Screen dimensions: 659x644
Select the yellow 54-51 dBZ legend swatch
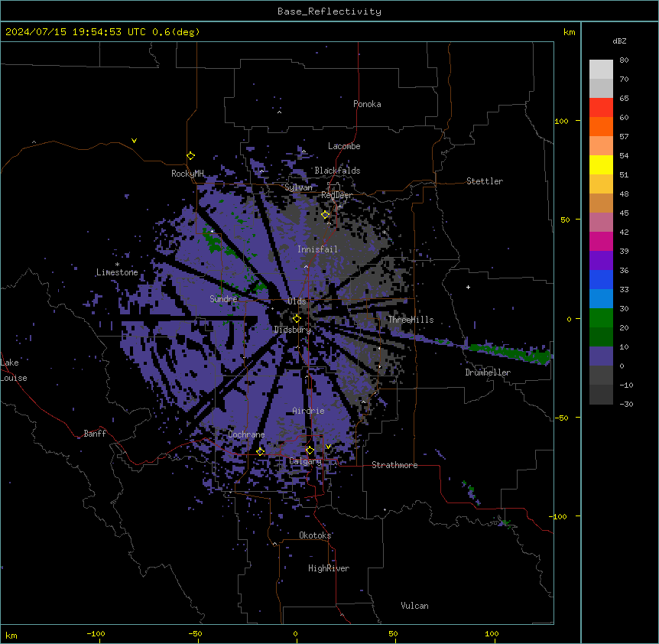601,164
